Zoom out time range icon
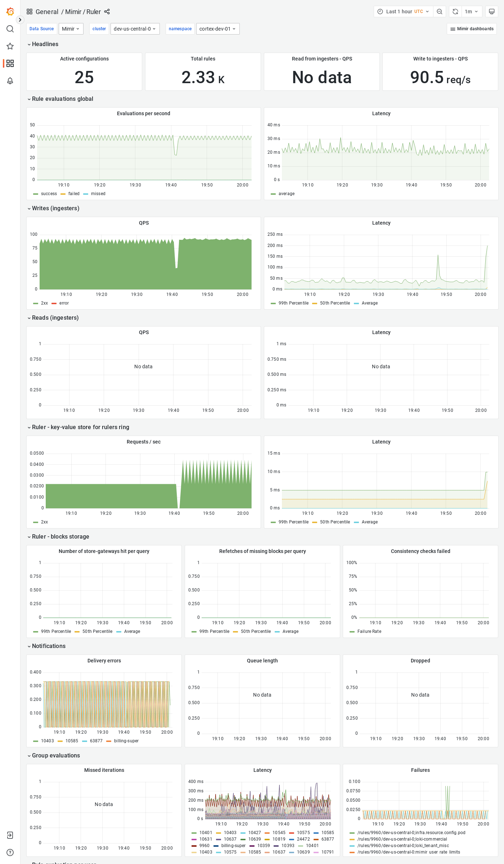 [440, 12]
